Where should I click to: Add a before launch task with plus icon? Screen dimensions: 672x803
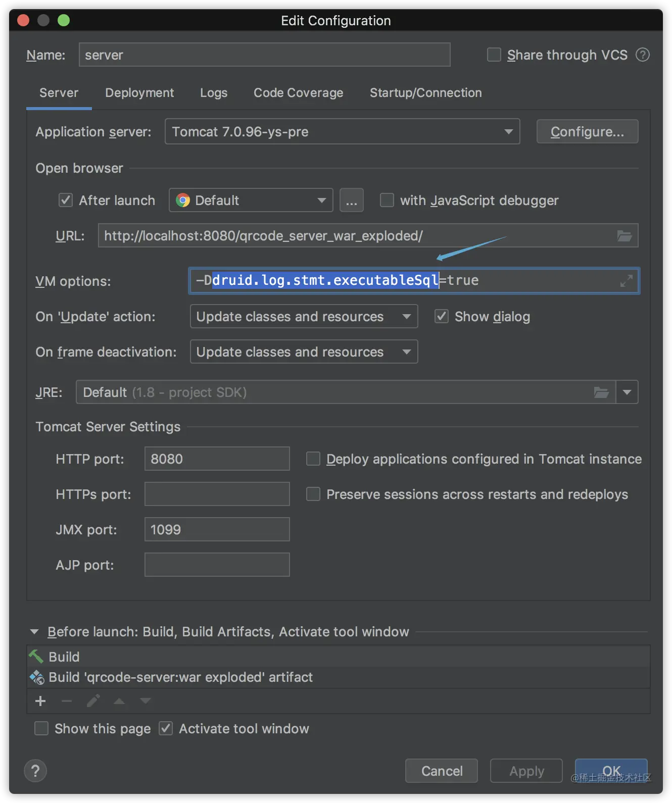tap(40, 701)
